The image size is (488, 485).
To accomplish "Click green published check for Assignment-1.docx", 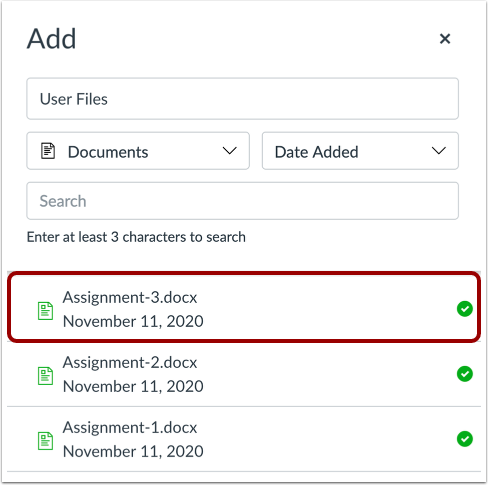I will coord(465,439).
